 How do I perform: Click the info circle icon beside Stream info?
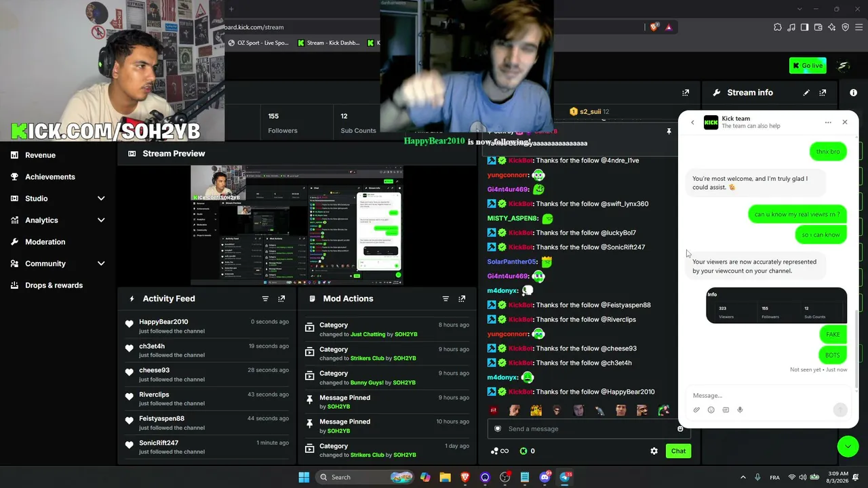(x=853, y=93)
